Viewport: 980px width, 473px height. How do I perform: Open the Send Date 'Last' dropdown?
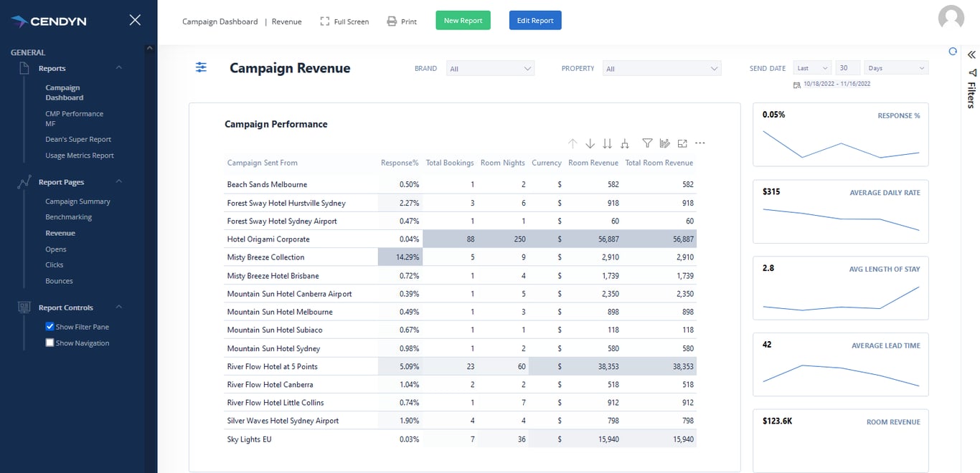click(x=813, y=68)
